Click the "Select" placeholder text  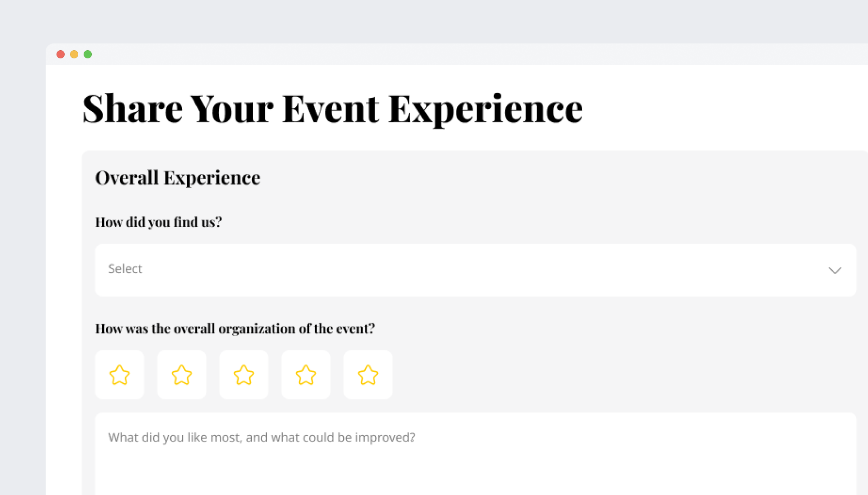pos(125,269)
